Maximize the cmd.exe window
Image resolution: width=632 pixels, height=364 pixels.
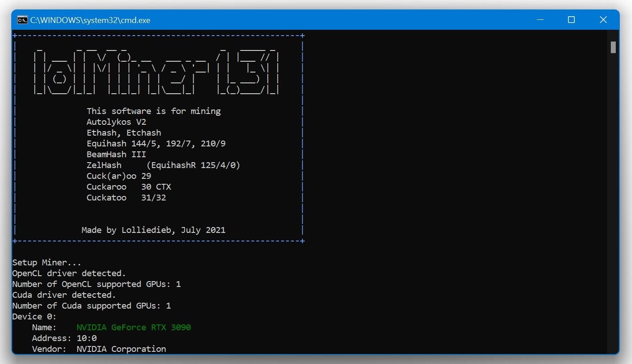point(571,20)
